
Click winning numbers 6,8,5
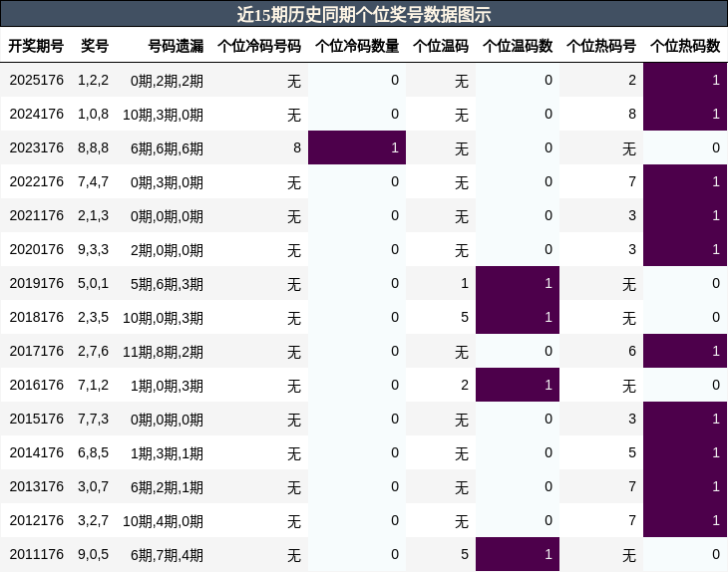pos(93,452)
